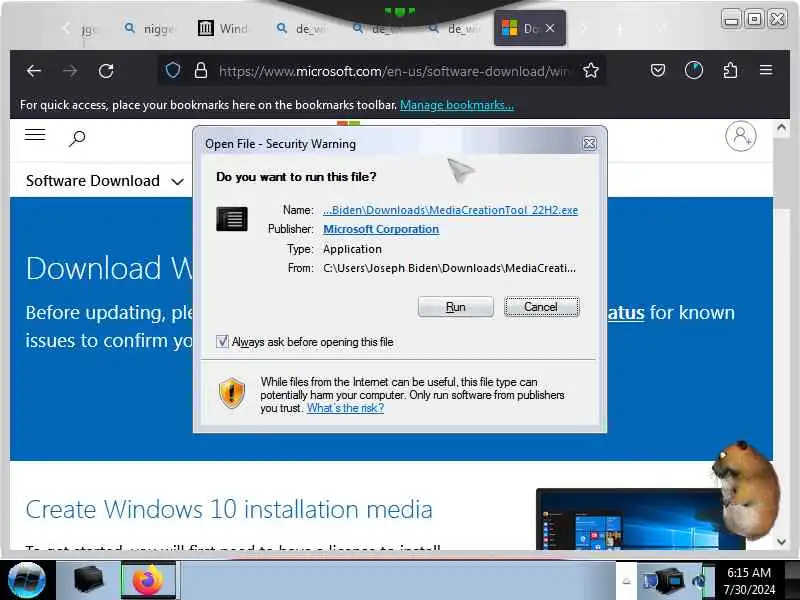The width and height of the screenshot is (800, 600).
Task: Click the application file icon in dialog
Action: coord(232,219)
